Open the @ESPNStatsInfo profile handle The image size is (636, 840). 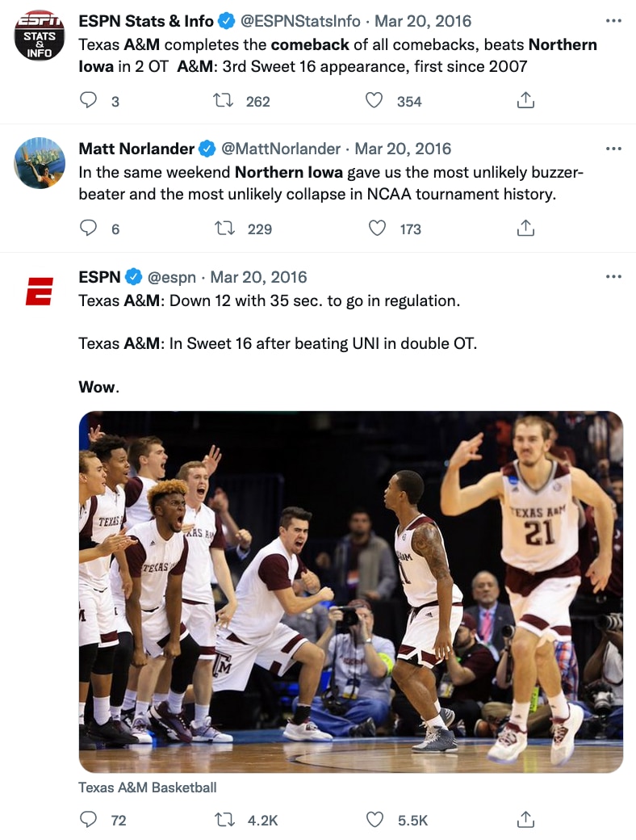pos(300,21)
